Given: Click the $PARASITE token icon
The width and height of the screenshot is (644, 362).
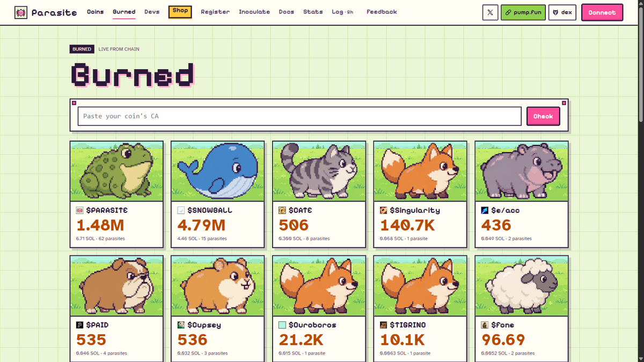Looking at the screenshot, I should point(80,210).
